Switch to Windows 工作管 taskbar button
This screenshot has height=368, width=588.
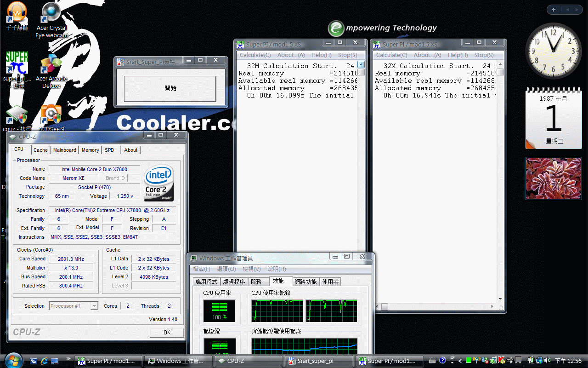178,361
